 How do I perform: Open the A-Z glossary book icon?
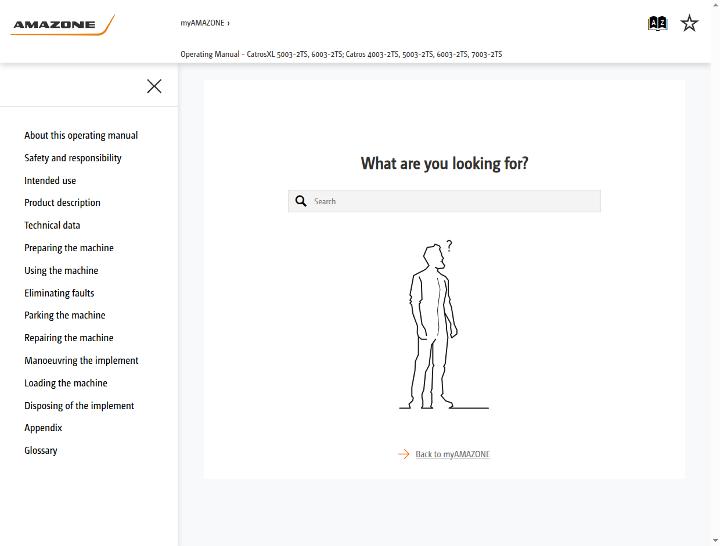(657, 23)
